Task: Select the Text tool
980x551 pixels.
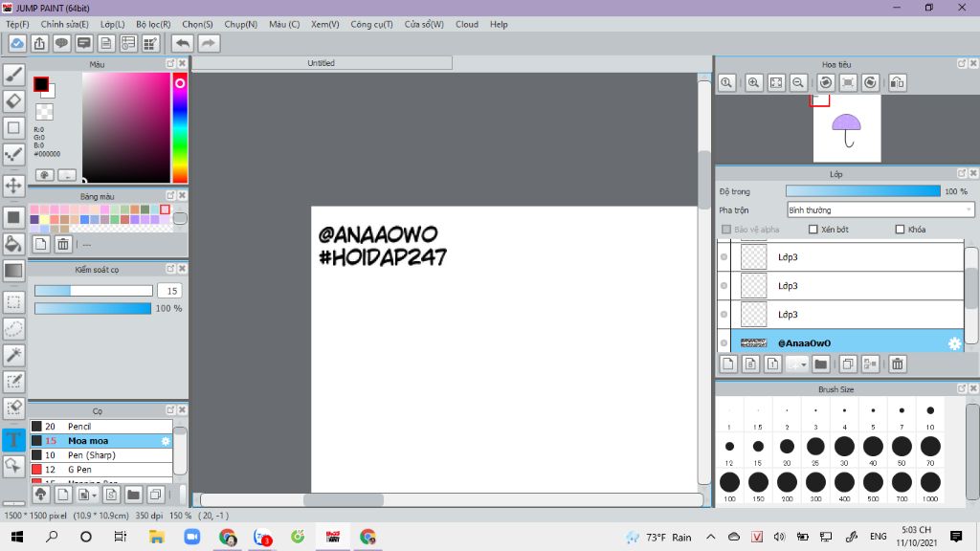Action: (13, 440)
